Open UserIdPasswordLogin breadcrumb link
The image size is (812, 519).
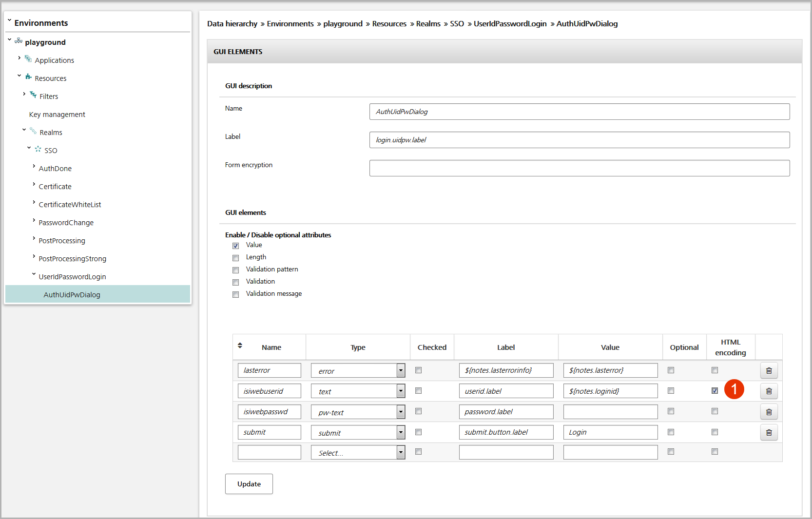click(x=510, y=24)
